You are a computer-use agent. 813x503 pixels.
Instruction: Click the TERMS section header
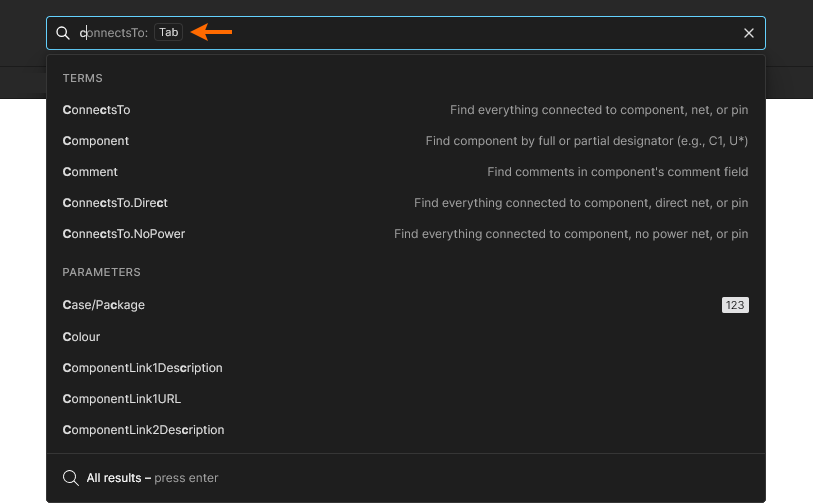(x=82, y=78)
